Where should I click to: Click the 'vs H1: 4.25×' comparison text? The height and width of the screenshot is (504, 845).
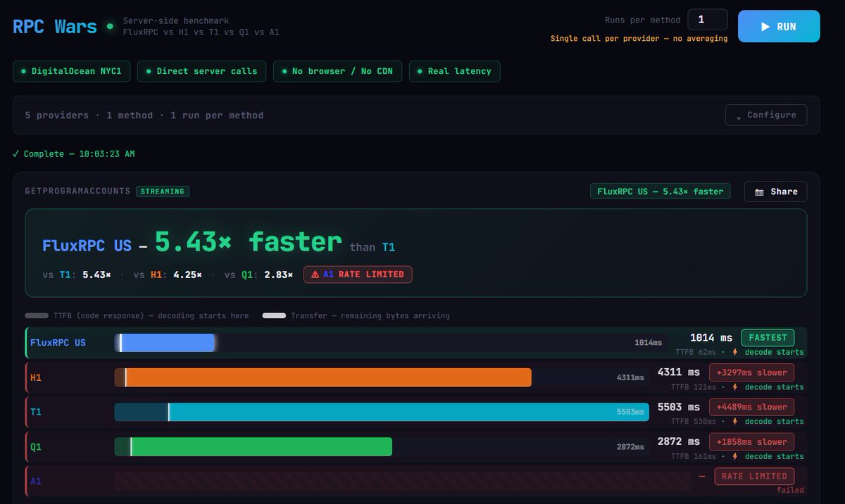click(168, 275)
